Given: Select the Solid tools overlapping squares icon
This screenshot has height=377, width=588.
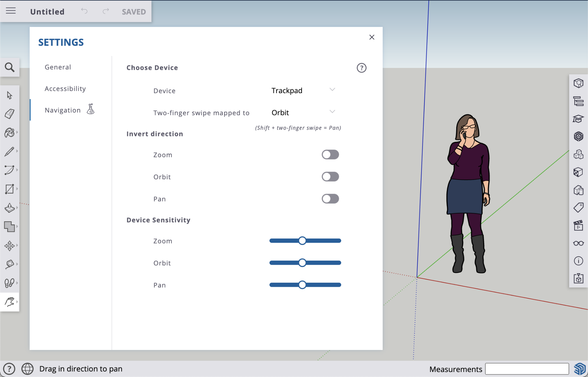Looking at the screenshot, I should (x=9, y=227).
